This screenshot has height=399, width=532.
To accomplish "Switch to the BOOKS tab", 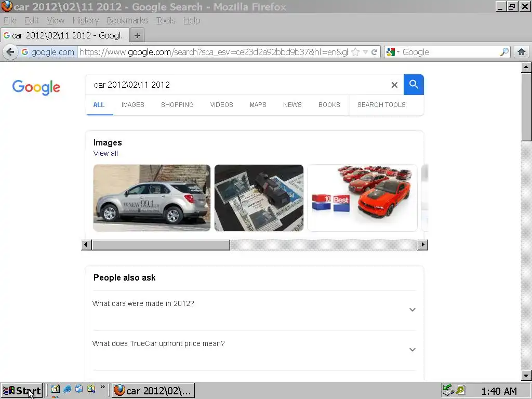I will click(329, 105).
